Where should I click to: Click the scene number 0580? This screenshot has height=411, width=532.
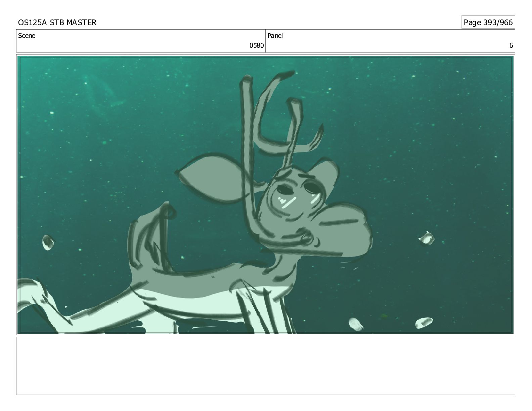(x=257, y=46)
